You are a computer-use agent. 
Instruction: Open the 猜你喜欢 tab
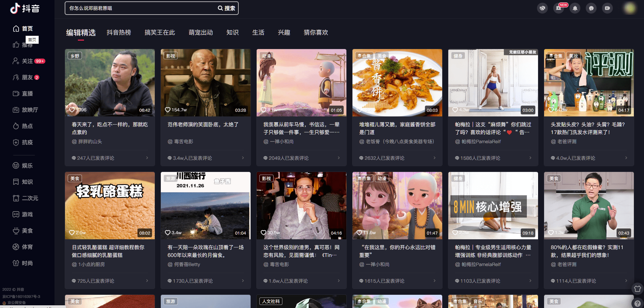tap(315, 32)
